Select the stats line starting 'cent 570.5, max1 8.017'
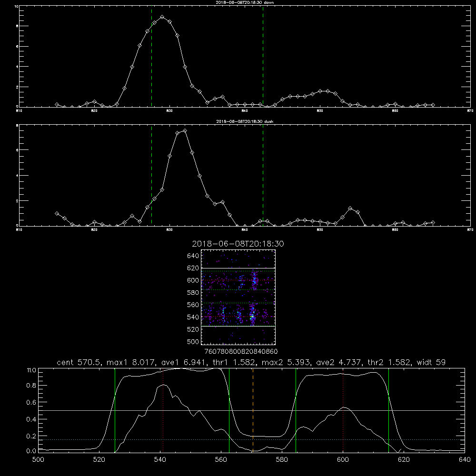The width and height of the screenshot is (476, 476). pyautogui.click(x=251, y=362)
